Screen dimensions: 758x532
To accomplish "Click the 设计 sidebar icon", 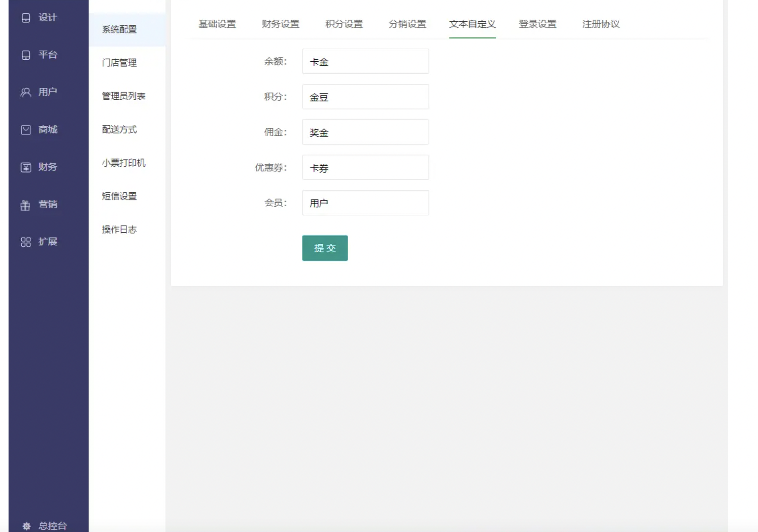I will pos(26,18).
